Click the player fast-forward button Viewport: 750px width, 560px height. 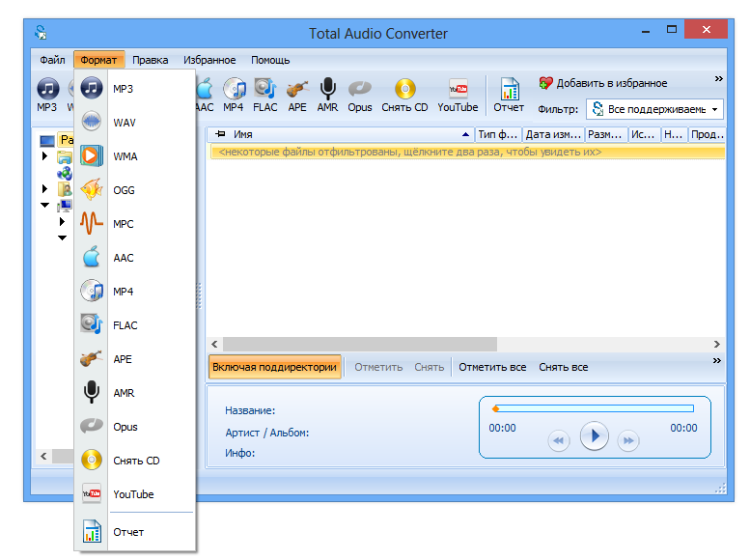coord(628,440)
